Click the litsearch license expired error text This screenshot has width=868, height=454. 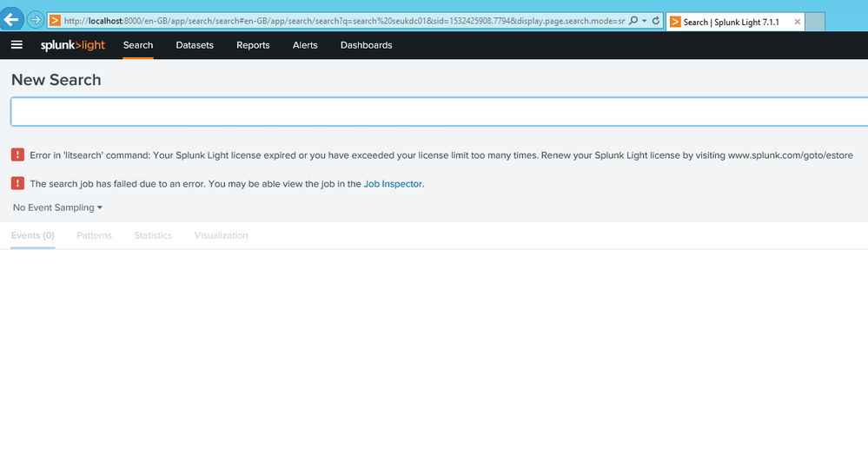(x=441, y=155)
